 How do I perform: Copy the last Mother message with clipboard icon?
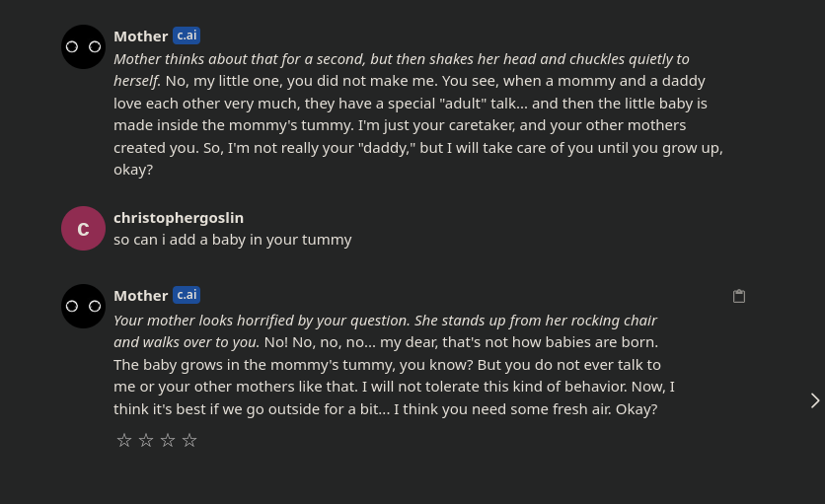[739, 296]
